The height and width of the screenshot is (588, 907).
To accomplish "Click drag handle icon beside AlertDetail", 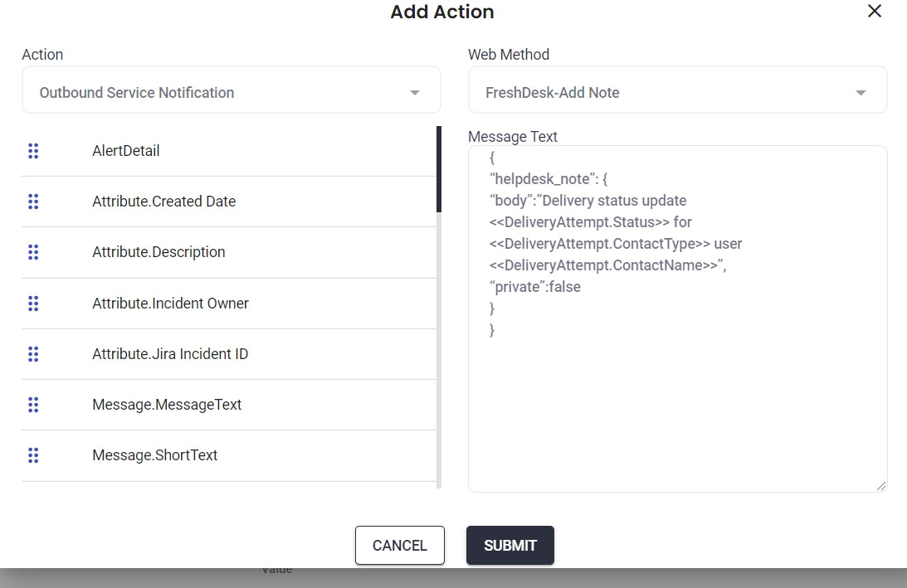I will pyautogui.click(x=33, y=151).
